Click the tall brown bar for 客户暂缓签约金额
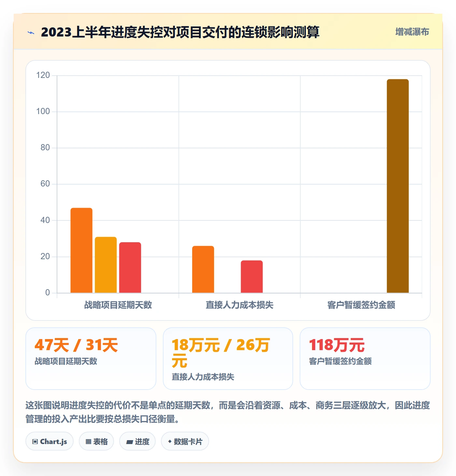The width and height of the screenshot is (456, 476). 398,186
